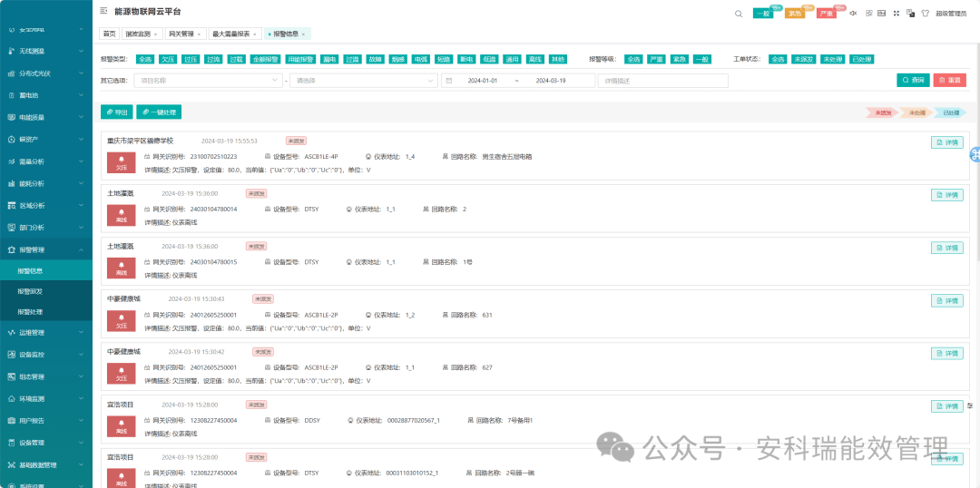Open 报警派发 submenu item

pos(46,291)
